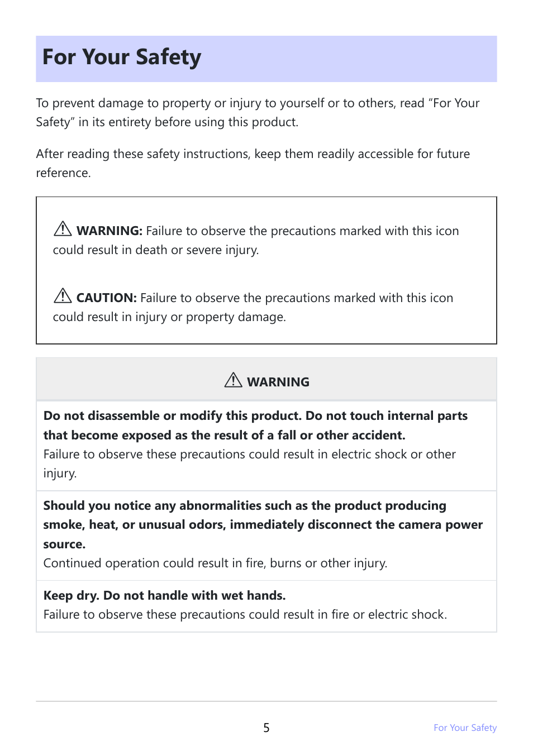Click the warning triangle icon beside WARNING definition
Image resolution: width=533 pixels, height=756 pixels.
63,229
